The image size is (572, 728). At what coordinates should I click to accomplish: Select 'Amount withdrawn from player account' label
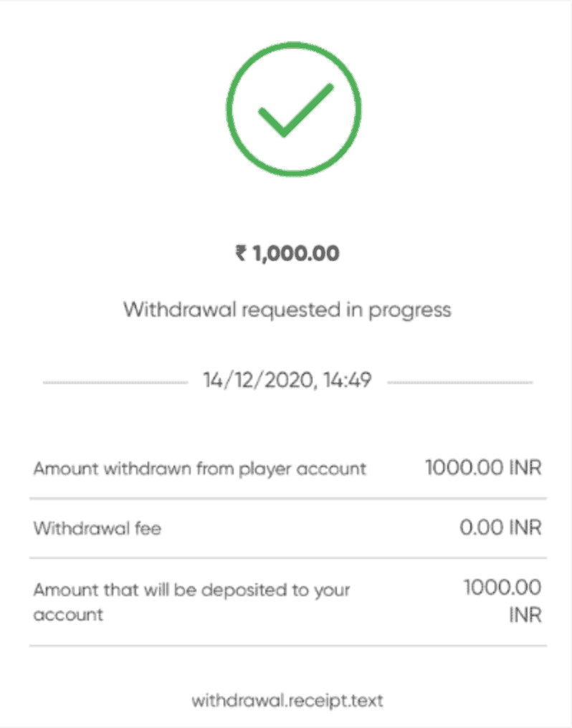pyautogui.click(x=200, y=469)
